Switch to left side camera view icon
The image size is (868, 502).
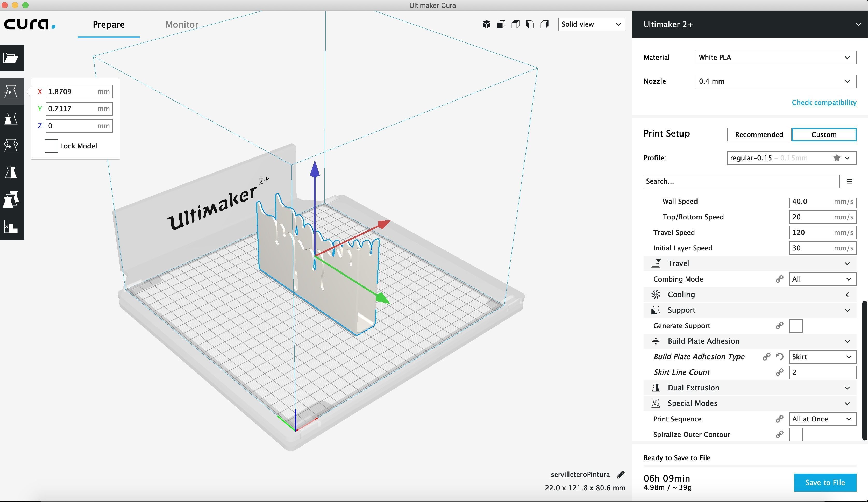pyautogui.click(x=530, y=24)
